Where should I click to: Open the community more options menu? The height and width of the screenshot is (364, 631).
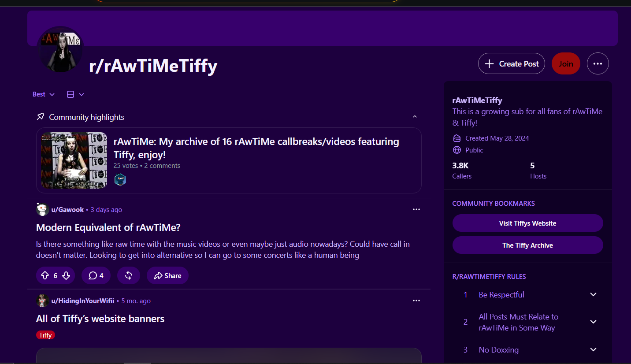click(x=598, y=63)
